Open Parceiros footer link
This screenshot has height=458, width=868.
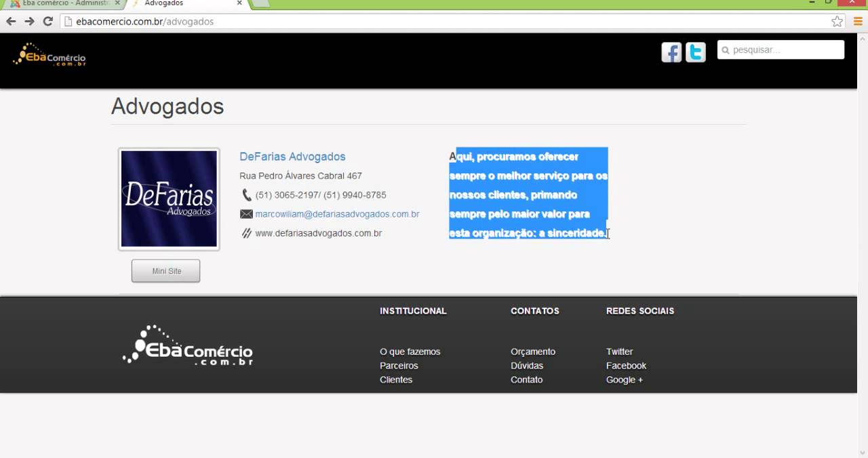point(399,366)
